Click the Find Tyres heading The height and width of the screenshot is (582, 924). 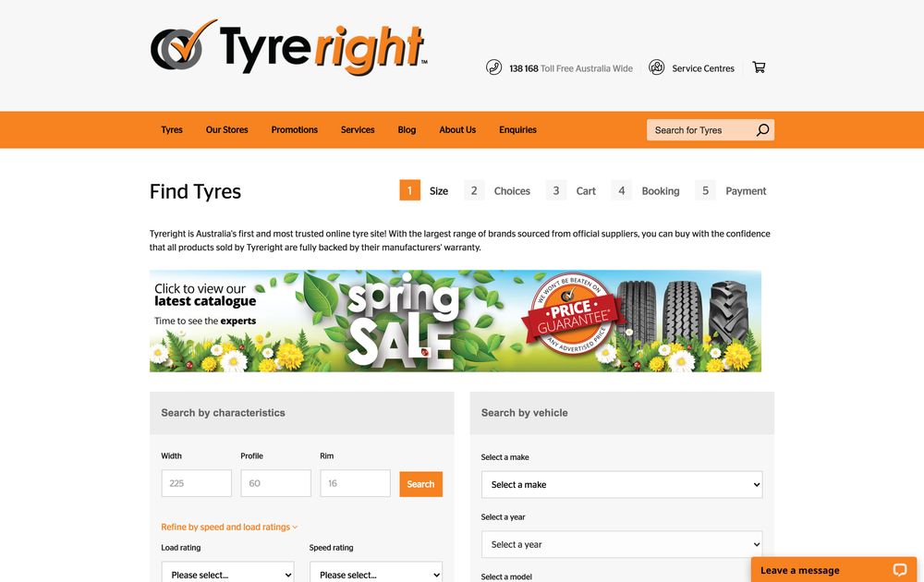click(x=195, y=191)
